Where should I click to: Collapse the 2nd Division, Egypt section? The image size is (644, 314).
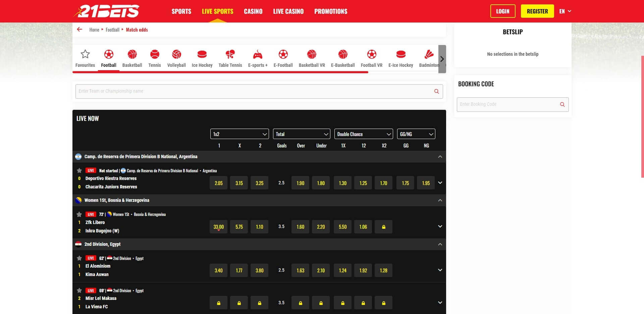tap(440, 244)
